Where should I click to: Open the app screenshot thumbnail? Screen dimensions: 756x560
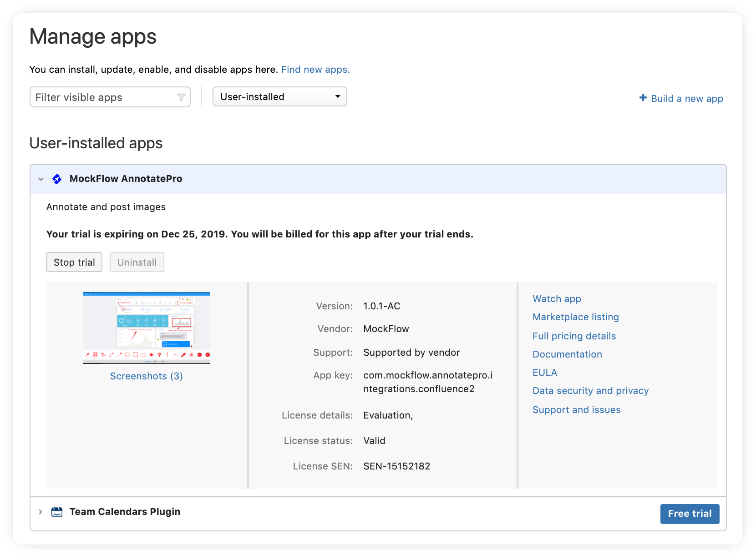[x=147, y=328]
